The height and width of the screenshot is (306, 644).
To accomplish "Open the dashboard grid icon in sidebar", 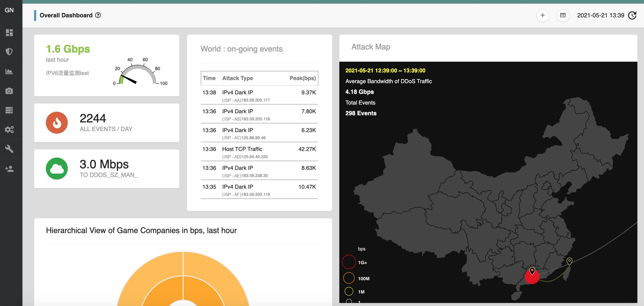I will [x=9, y=33].
